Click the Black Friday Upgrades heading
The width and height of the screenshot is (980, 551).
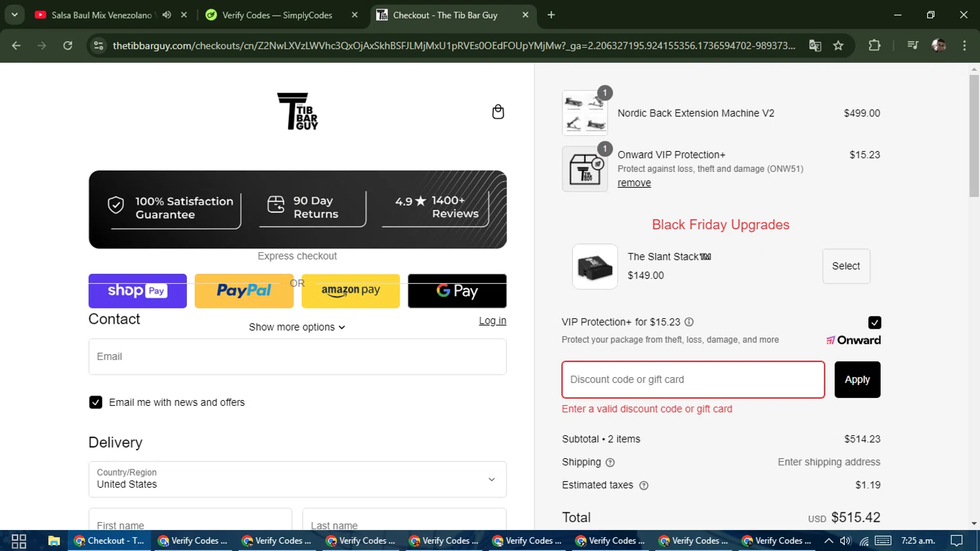(721, 225)
